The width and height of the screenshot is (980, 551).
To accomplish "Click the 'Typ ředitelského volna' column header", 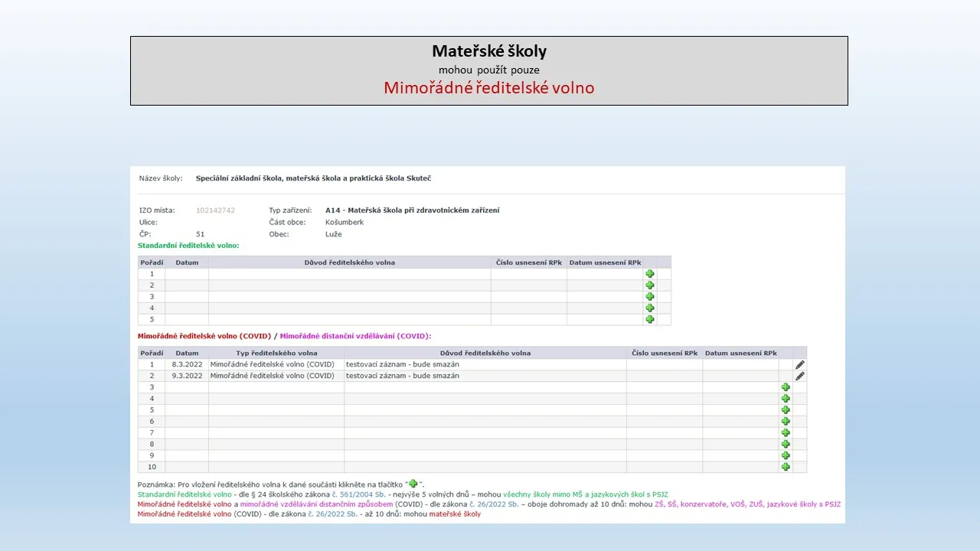I will point(276,354).
